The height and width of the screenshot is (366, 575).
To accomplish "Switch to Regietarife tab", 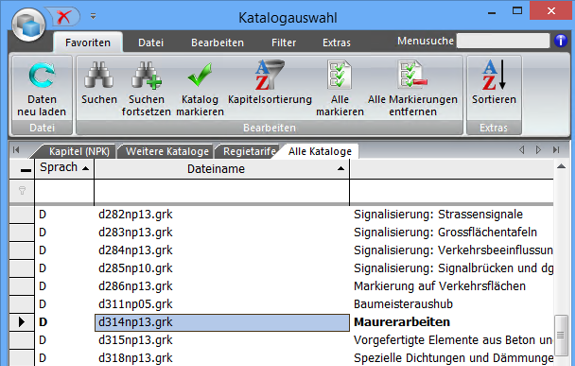I will coord(249,151).
